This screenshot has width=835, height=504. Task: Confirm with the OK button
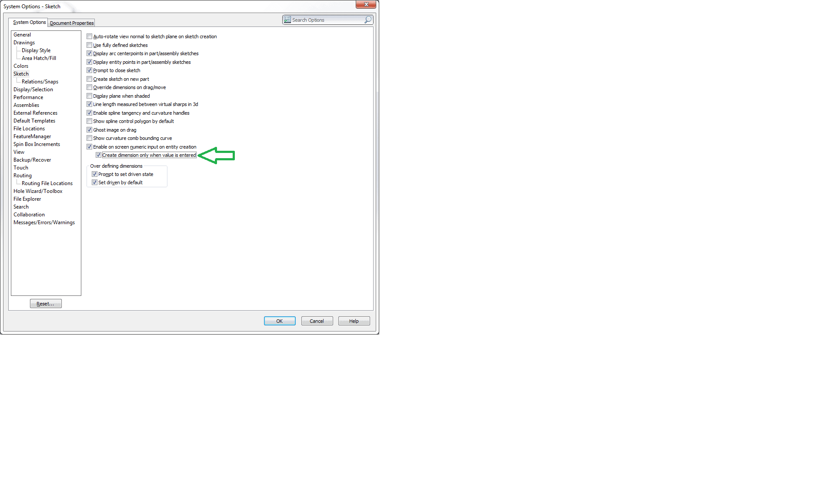280,321
